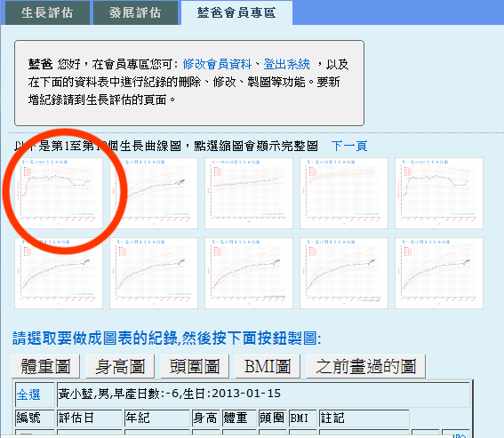Click the 頭圍 column header
Screen dimensions: 504x438
coord(273,418)
